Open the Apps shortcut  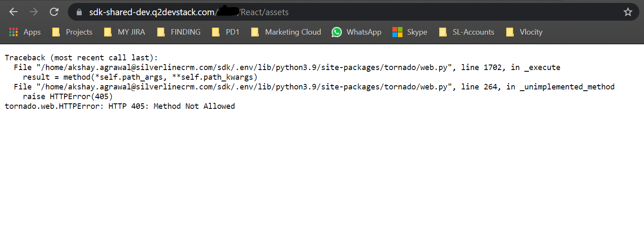[25, 32]
